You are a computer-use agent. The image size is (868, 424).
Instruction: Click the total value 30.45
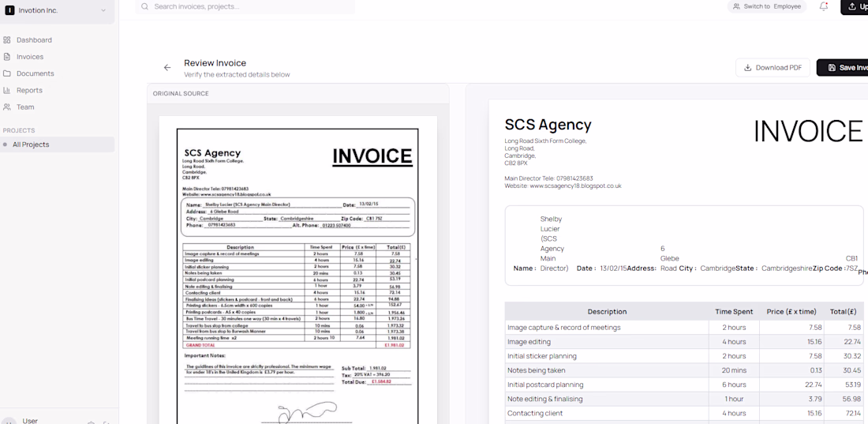[852, 370]
